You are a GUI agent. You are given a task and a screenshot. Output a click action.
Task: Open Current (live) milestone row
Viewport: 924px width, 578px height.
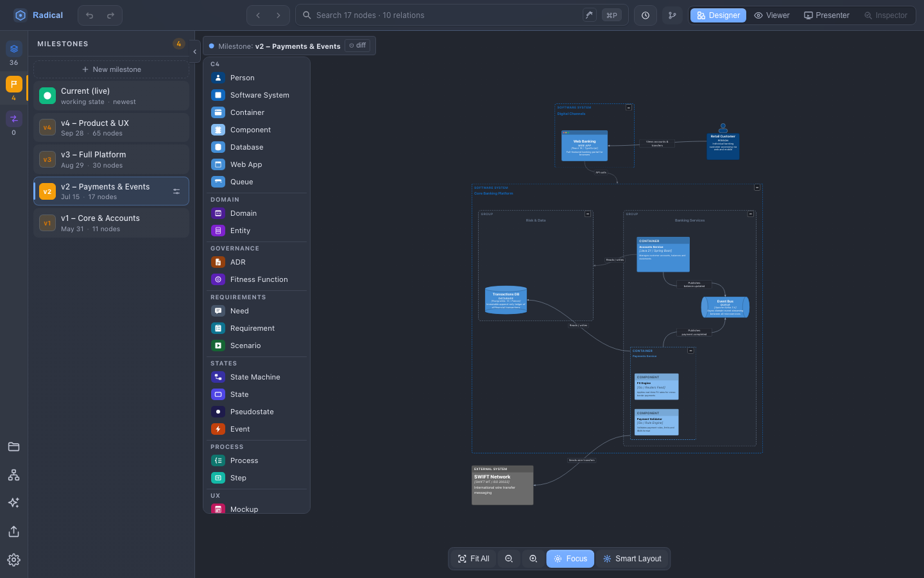click(111, 96)
